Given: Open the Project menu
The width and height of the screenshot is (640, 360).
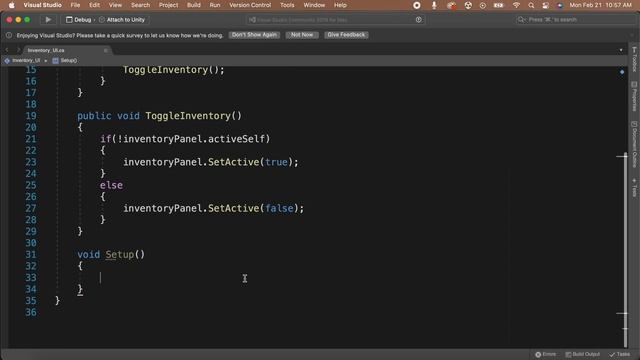Looking at the screenshot, I should click(168, 5).
